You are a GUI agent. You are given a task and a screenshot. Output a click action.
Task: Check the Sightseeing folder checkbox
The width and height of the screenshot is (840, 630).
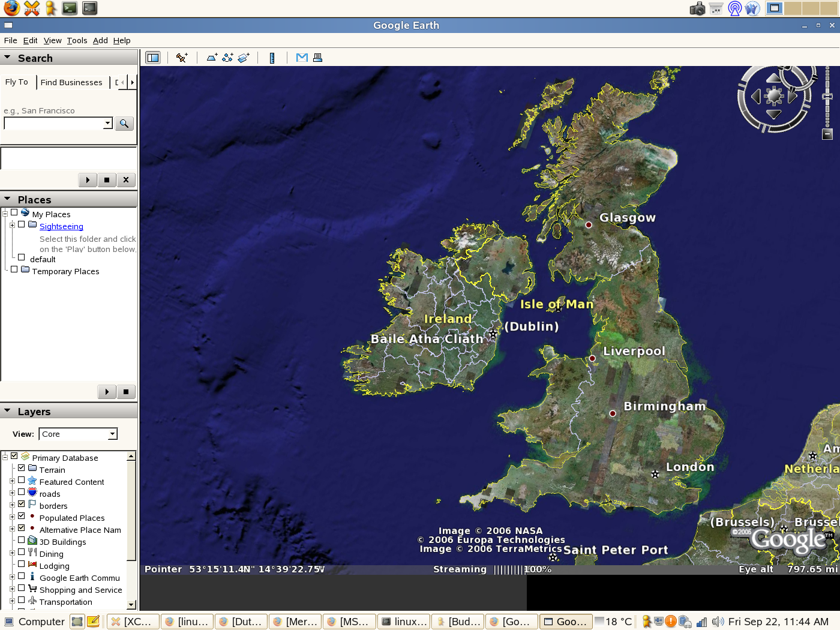coord(22,224)
